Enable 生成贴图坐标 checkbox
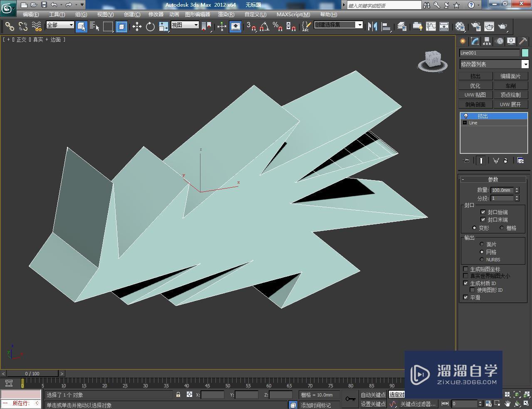This screenshot has height=409, width=532. pos(466,269)
